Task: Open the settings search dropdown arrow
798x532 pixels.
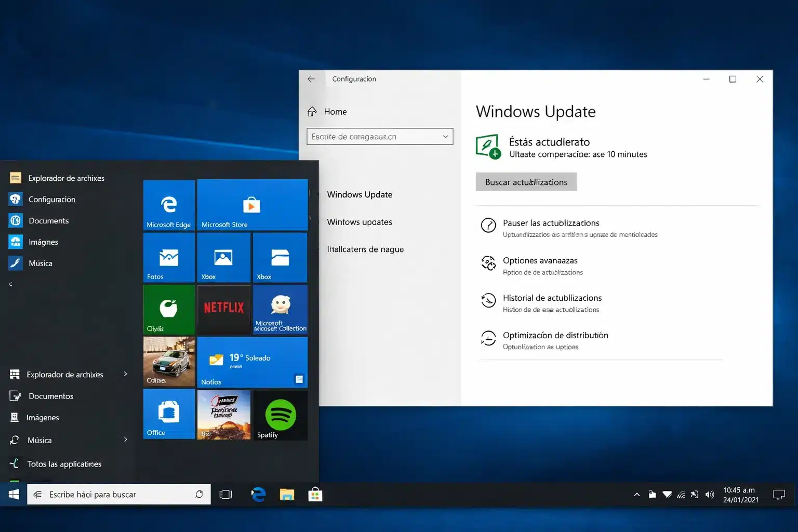Action: pos(445,136)
